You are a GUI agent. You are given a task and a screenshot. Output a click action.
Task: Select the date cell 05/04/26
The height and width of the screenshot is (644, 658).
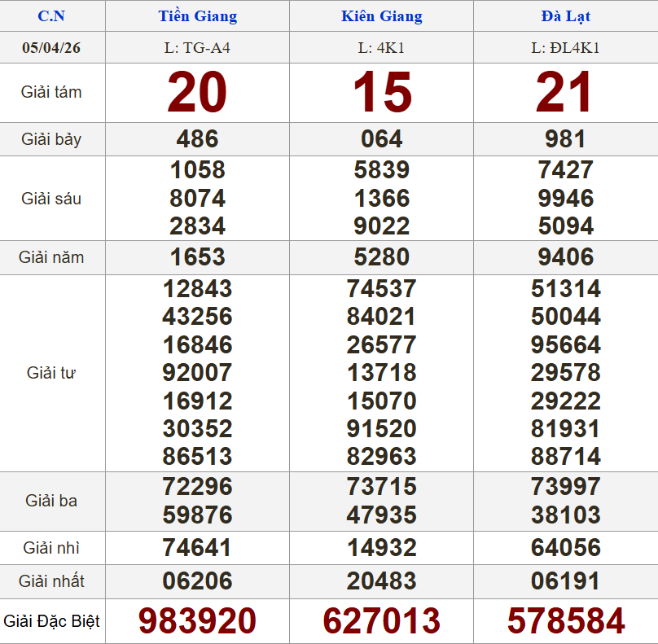[51, 47]
